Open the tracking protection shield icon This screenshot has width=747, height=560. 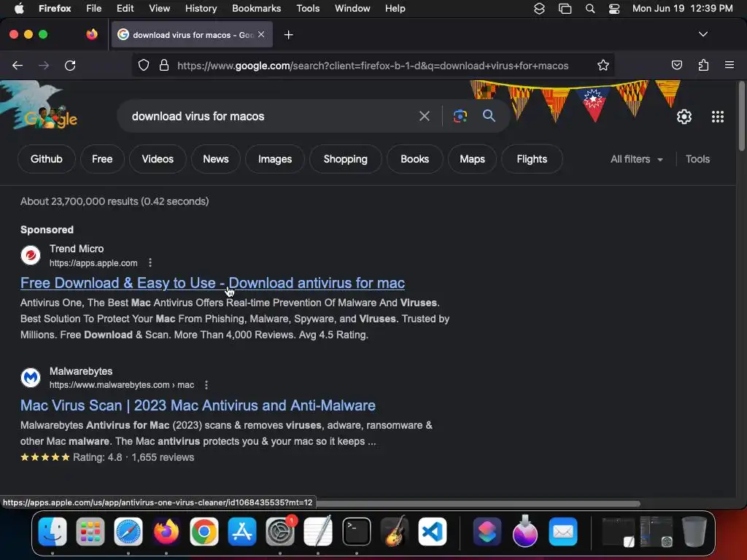(x=144, y=65)
